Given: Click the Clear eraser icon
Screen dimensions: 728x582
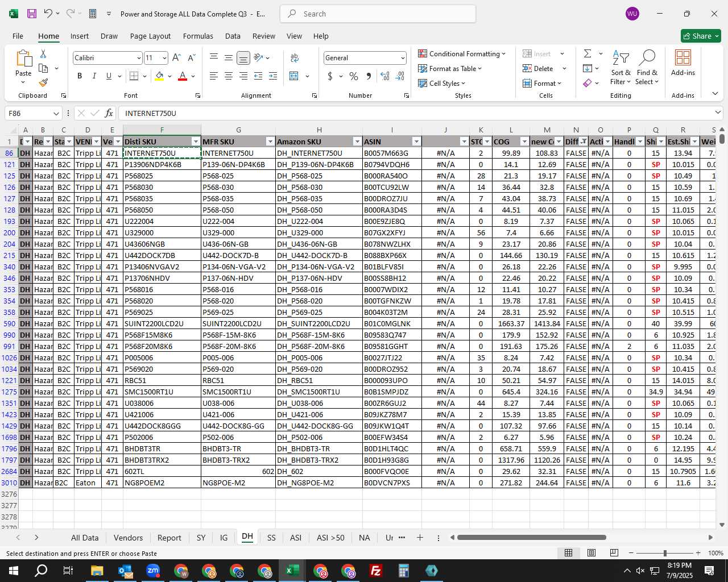Looking at the screenshot, I should click(x=588, y=83).
